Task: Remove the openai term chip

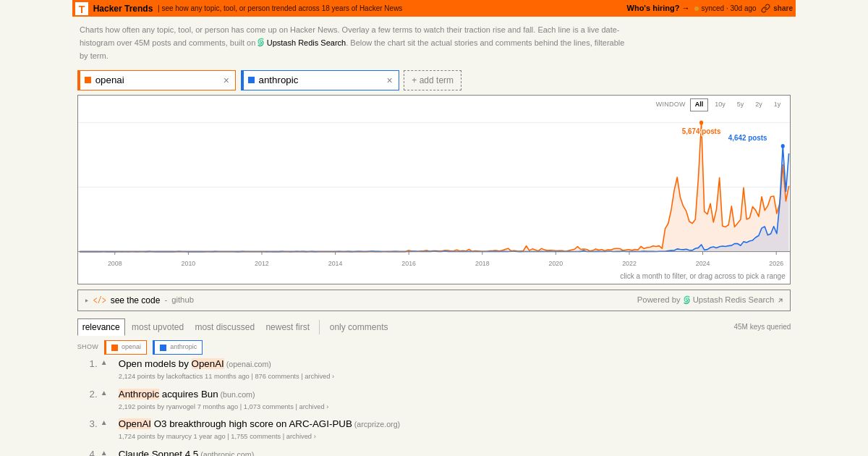Action: coord(226,80)
